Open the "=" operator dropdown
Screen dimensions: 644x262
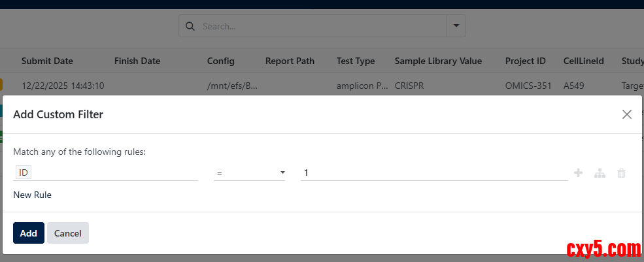click(249, 172)
